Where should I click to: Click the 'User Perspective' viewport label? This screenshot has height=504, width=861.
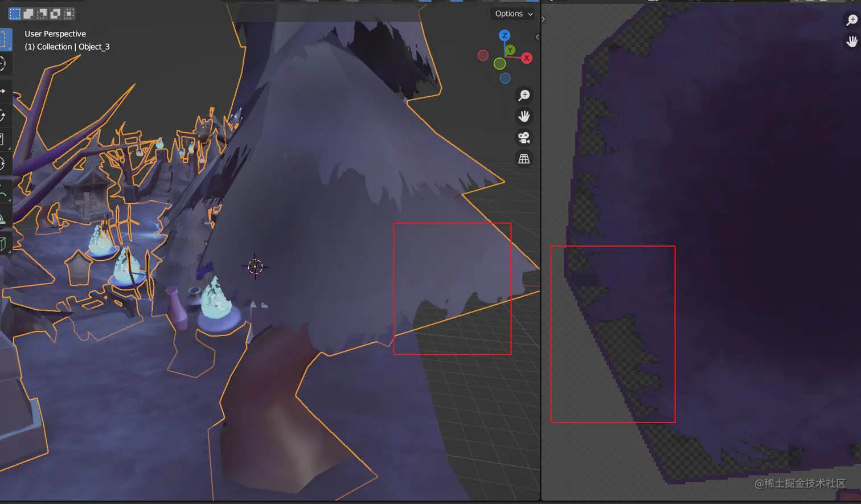pos(55,34)
